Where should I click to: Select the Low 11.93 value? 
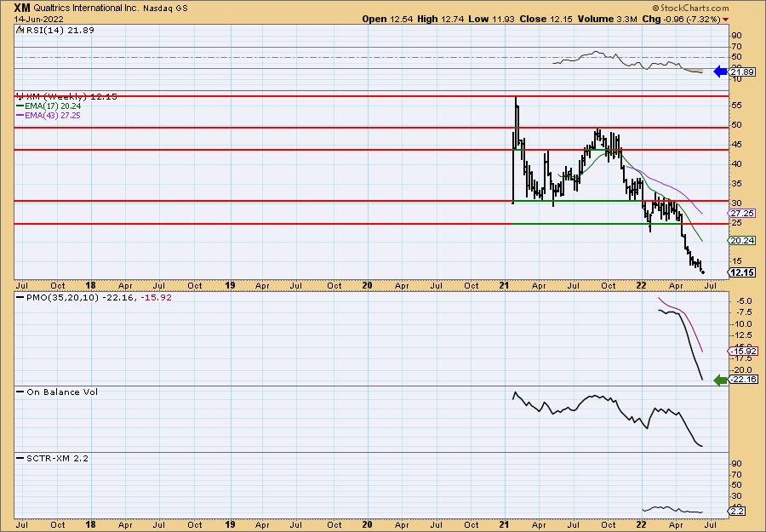(x=491, y=19)
